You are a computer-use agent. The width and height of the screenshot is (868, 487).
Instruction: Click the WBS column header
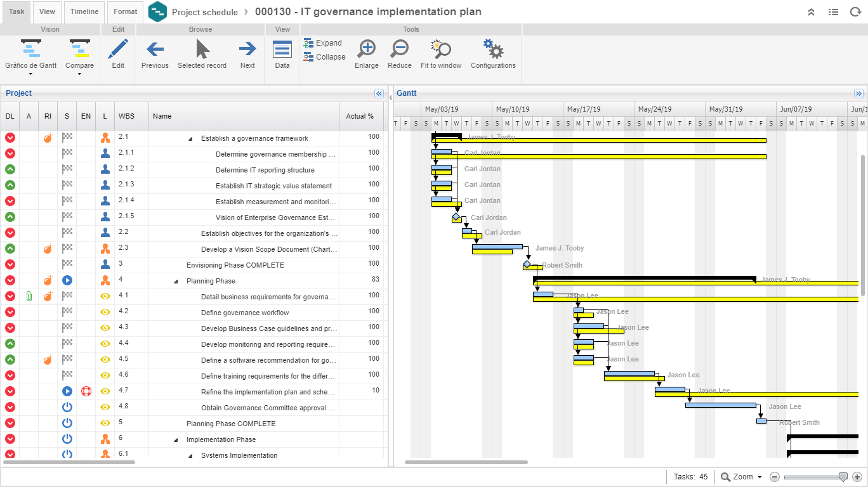click(131, 116)
